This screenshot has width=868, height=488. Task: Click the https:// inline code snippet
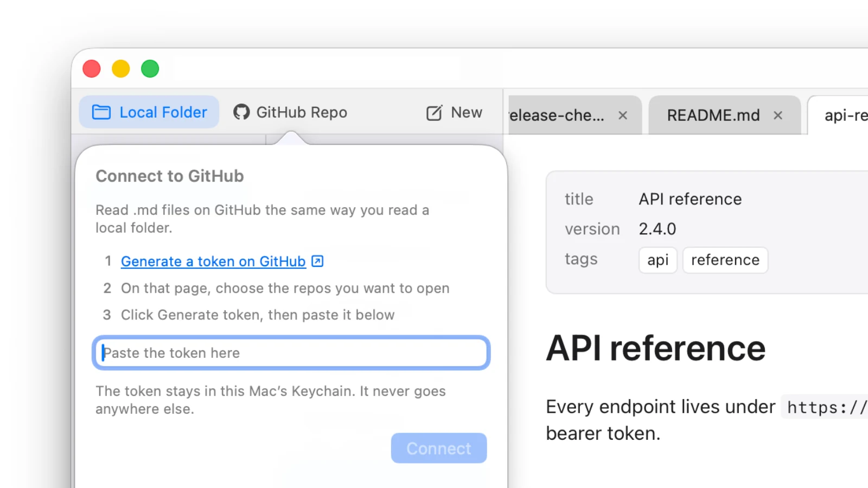[x=826, y=407]
